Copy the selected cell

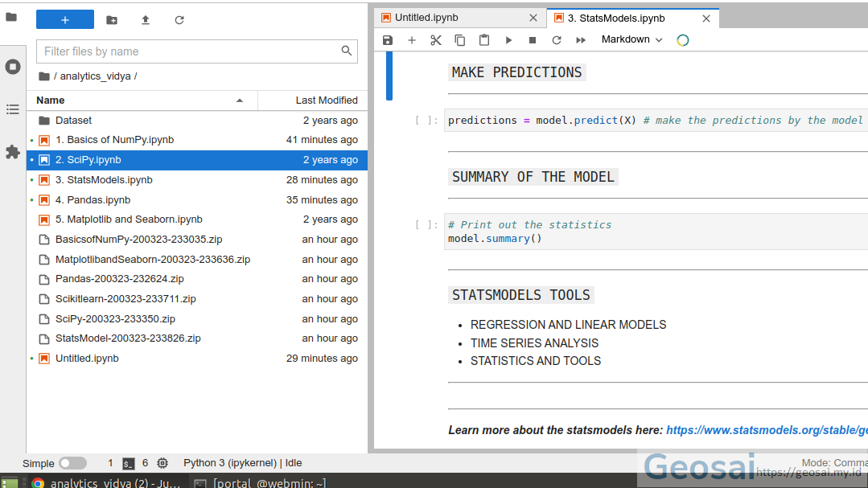click(x=459, y=39)
